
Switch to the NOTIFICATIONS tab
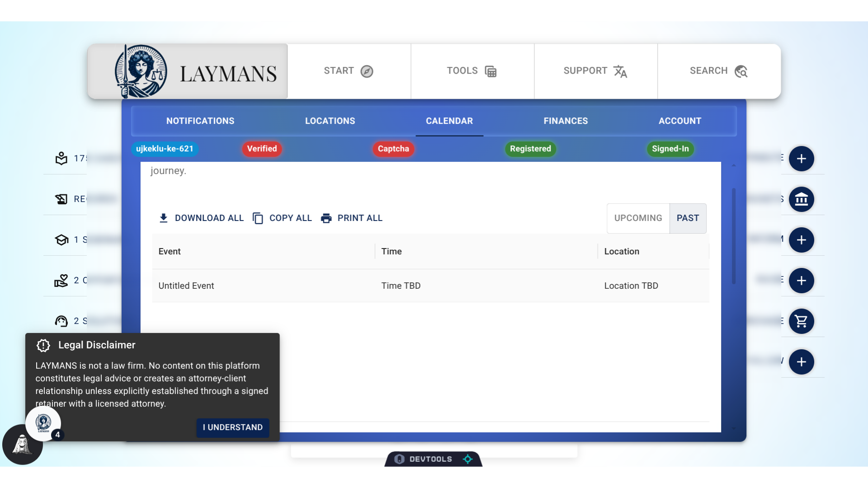(200, 121)
